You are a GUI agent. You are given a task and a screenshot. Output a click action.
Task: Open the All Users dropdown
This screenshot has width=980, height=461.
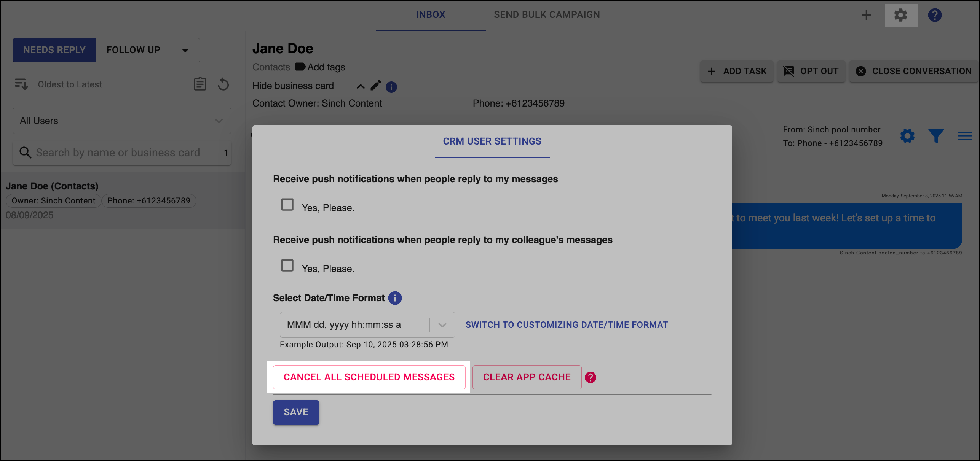122,121
